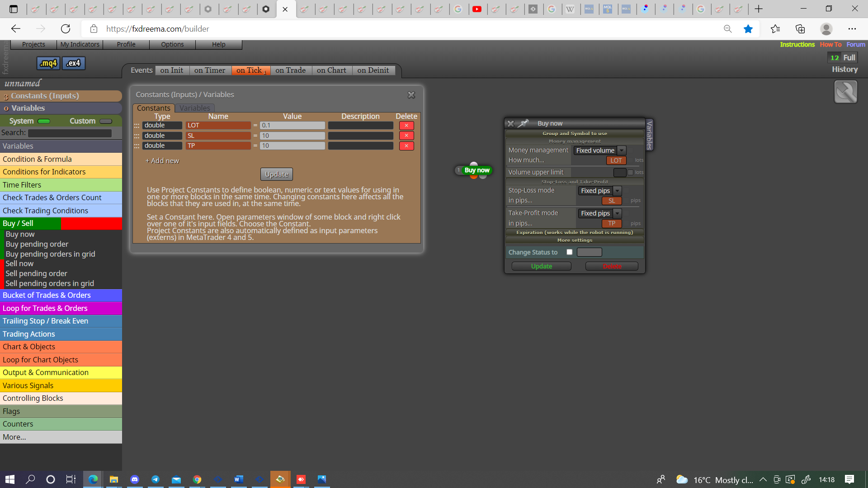Switch to the Variables tab in dialog

coord(195,108)
